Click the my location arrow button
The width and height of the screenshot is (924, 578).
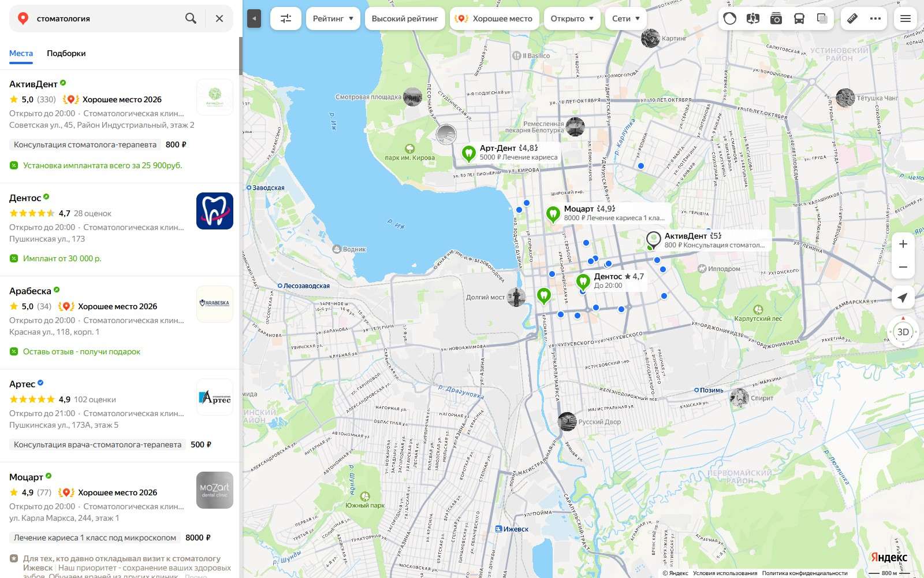(903, 297)
